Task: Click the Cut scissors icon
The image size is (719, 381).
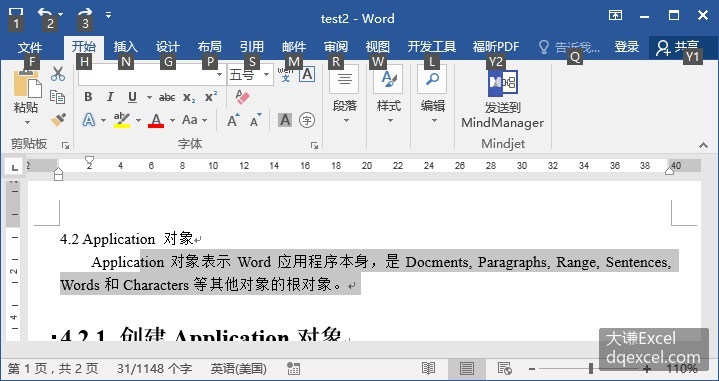Action: (x=58, y=74)
